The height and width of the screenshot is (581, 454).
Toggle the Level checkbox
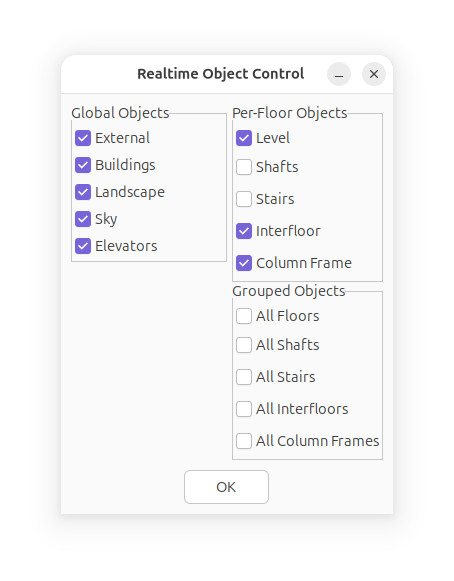pyautogui.click(x=244, y=138)
